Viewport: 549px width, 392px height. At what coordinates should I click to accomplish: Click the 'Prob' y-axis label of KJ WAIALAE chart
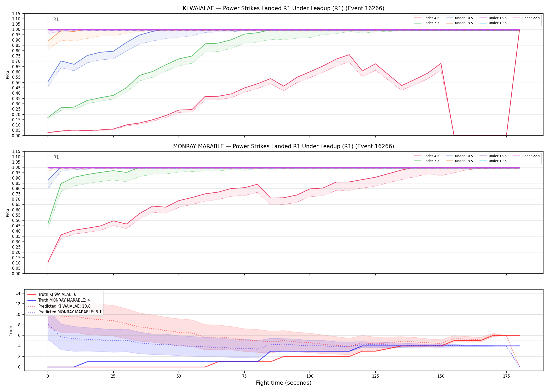pos(8,75)
